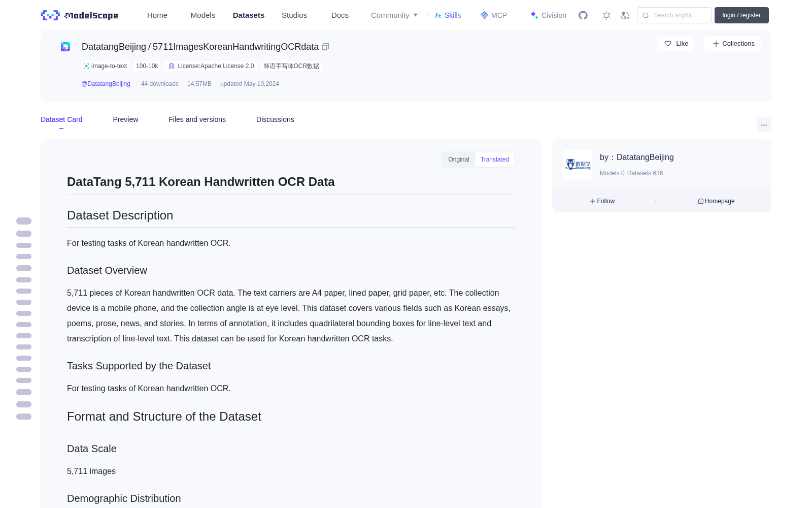
Task: Click the 5711ImagesKoreanHandwritingOCRdata title
Action: [235, 47]
